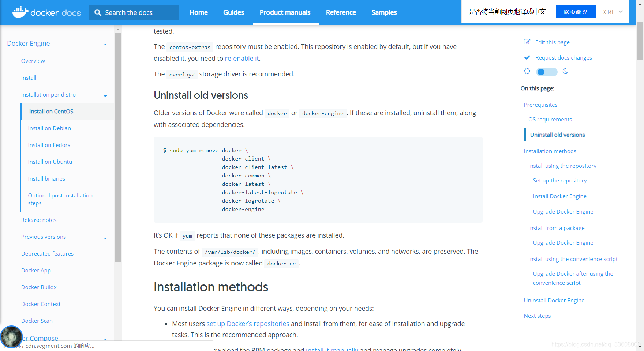Open Deprecated features in sidebar
The width and height of the screenshot is (644, 351).
[47, 253]
